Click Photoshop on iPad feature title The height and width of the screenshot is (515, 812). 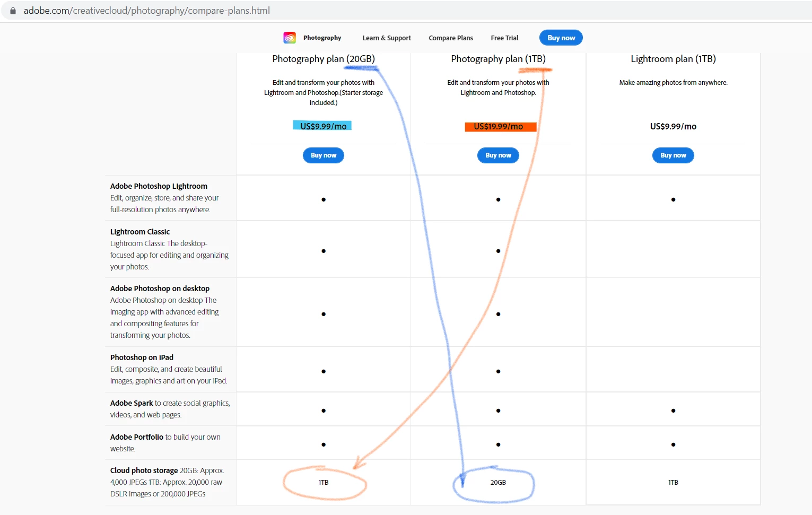[142, 357]
